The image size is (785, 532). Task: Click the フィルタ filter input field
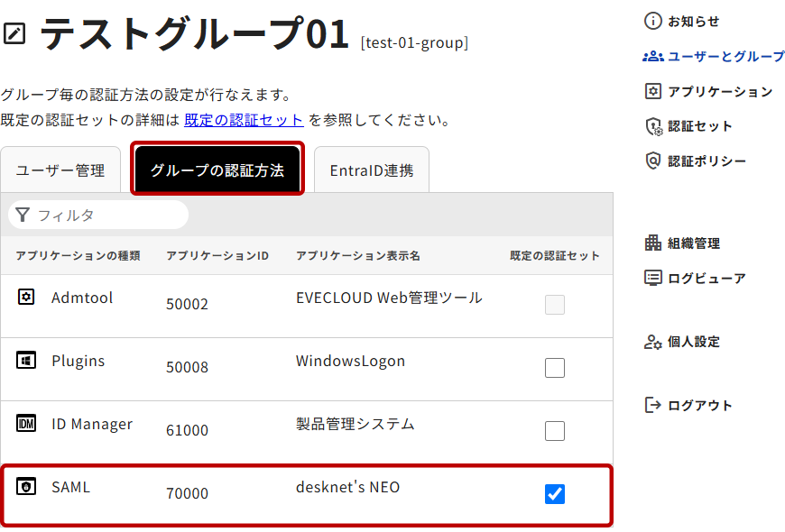pyautogui.click(x=108, y=216)
